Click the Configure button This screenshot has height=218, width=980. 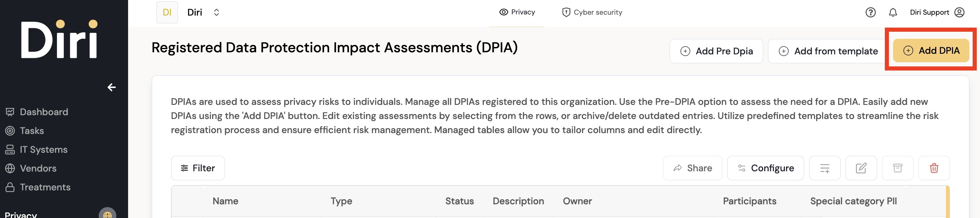(x=766, y=168)
